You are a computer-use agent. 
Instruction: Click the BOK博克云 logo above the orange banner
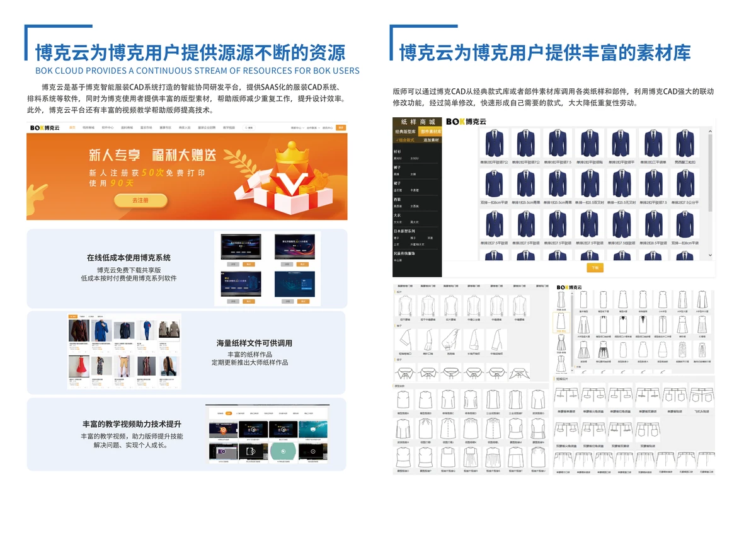45,127
